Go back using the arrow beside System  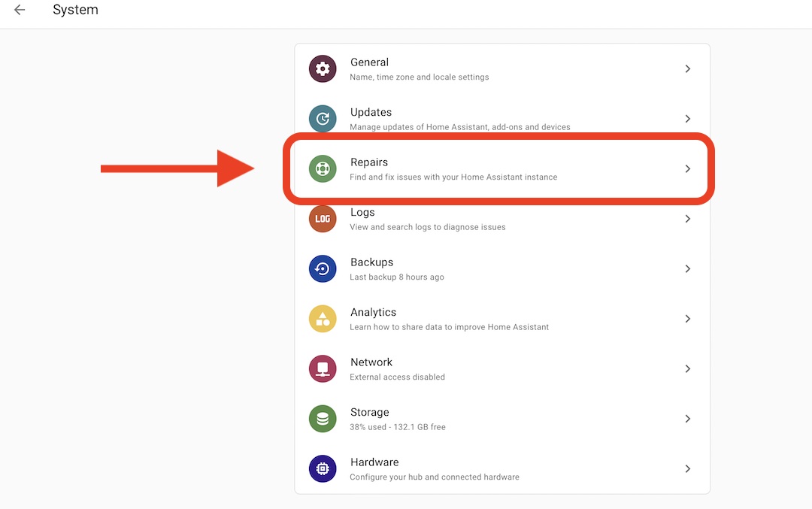(x=20, y=10)
